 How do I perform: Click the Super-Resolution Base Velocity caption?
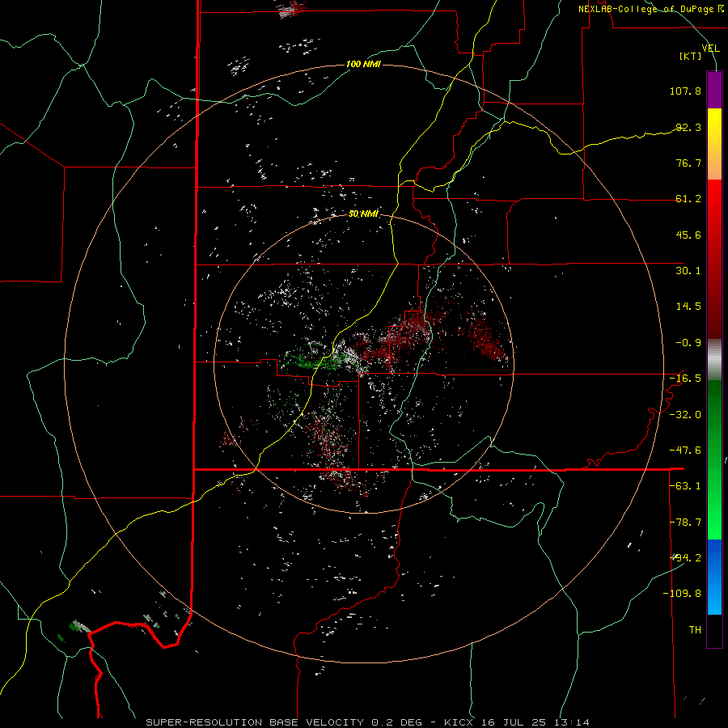(368, 722)
